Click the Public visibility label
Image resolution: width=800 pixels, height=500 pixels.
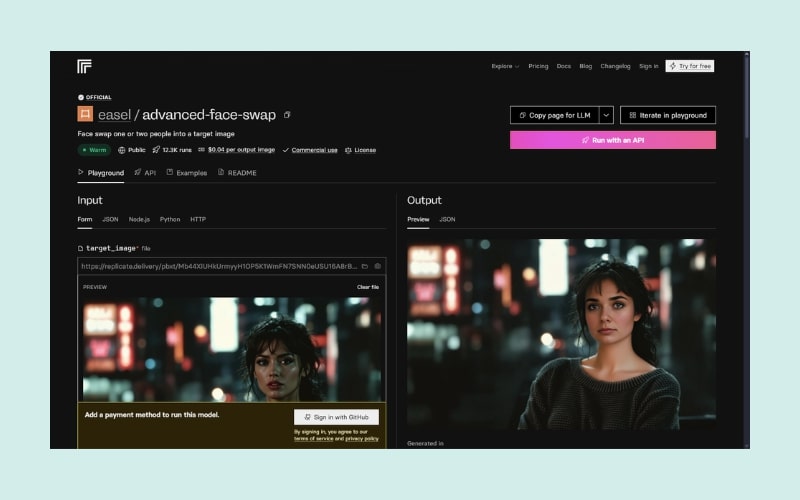pos(136,150)
